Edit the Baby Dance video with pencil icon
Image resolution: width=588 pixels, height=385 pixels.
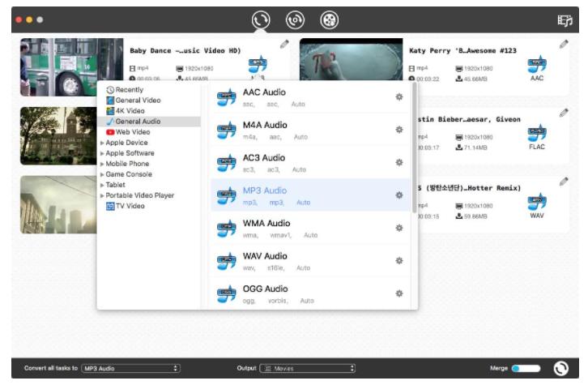pyautogui.click(x=284, y=45)
